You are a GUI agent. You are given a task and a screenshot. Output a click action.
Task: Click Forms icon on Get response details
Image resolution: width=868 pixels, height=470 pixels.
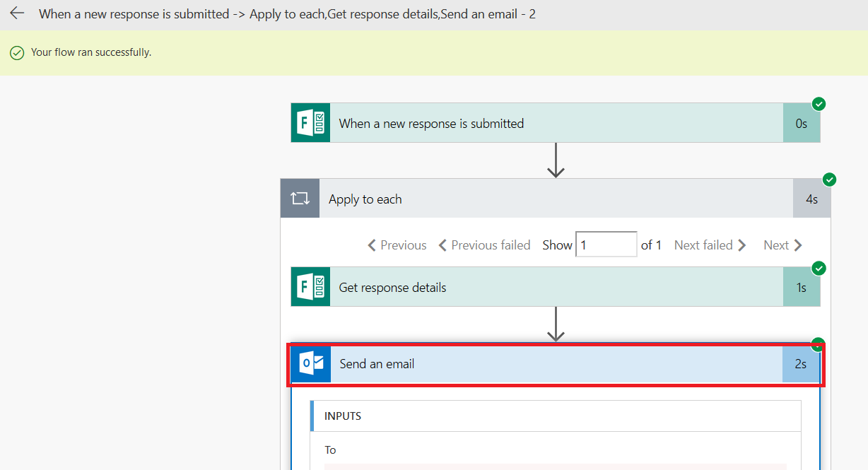311,287
